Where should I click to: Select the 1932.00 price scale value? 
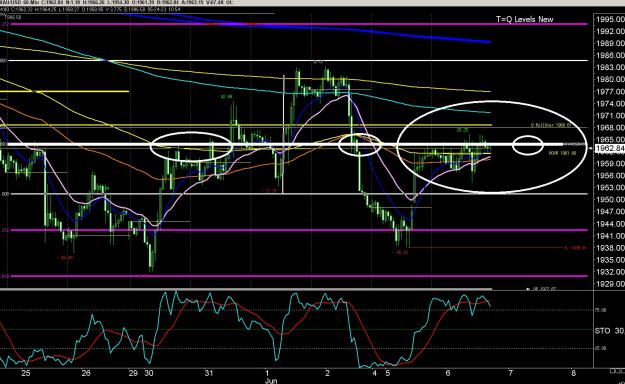point(610,272)
